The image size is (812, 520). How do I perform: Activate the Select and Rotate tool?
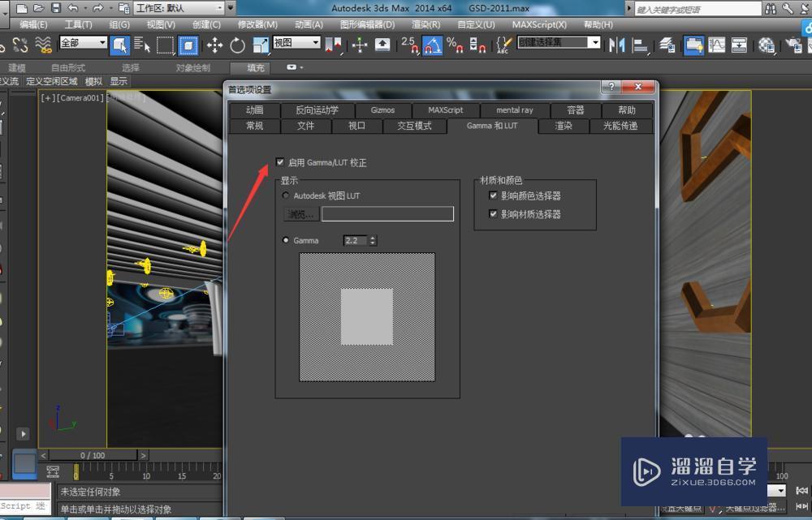[x=237, y=45]
